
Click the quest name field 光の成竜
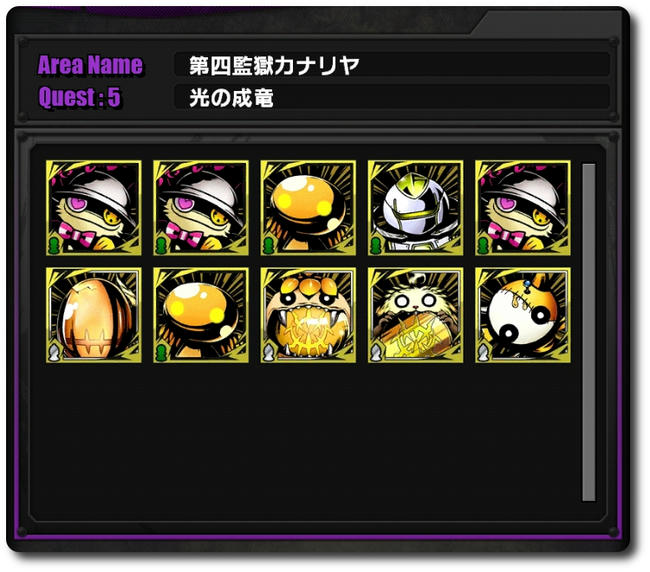392,97
